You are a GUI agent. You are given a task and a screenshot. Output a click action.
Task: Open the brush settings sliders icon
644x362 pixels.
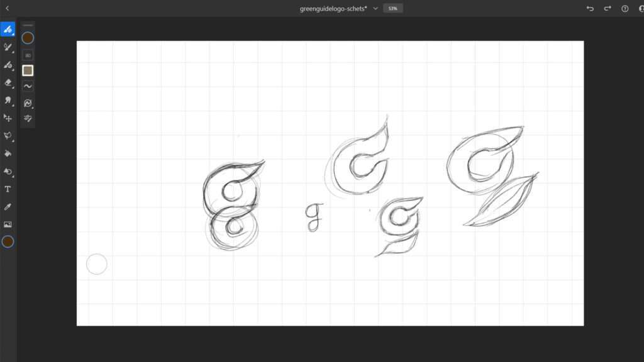pyautogui.click(x=28, y=118)
